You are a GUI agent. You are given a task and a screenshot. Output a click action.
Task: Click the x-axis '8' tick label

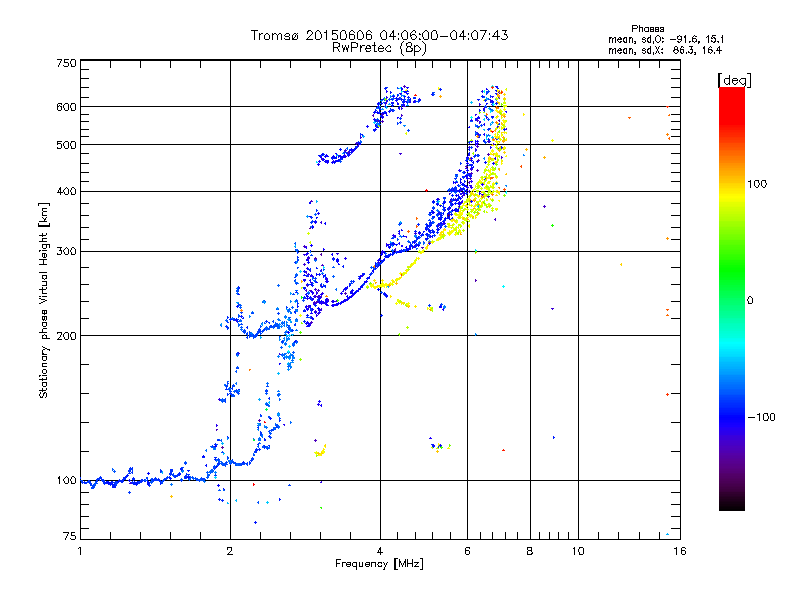click(530, 551)
